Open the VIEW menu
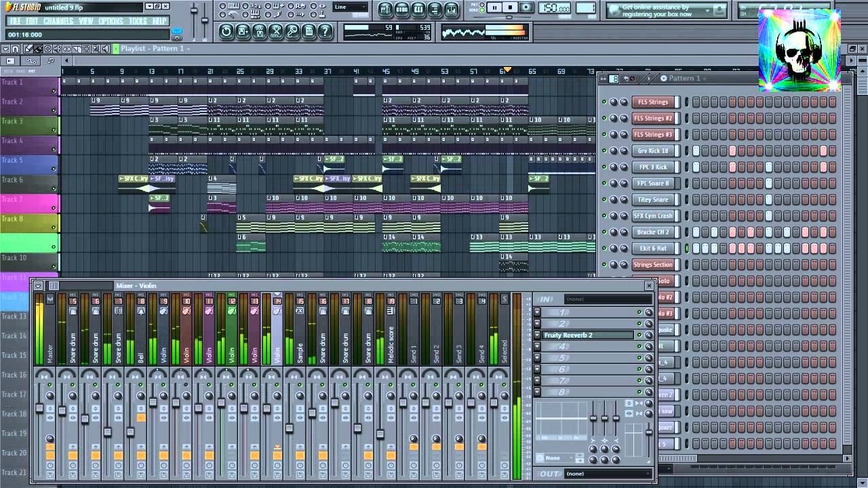Screen dimensions: 868x488 [x=86, y=21]
